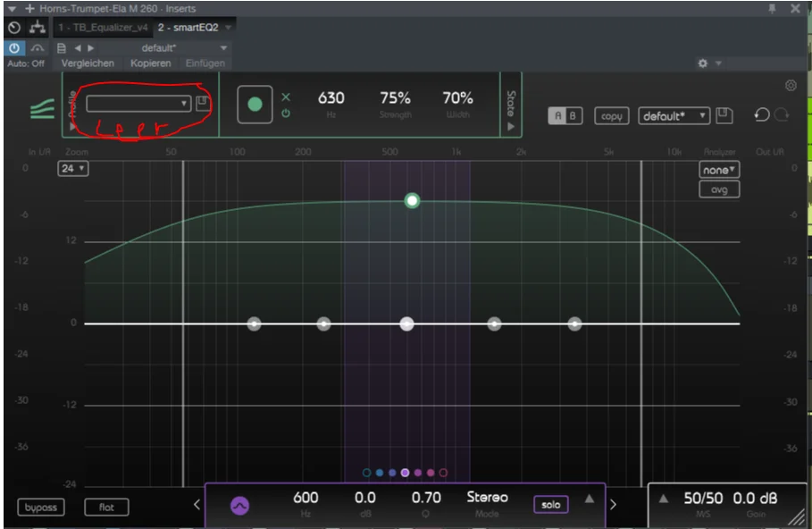This screenshot has height=529, width=812.
Task: Click the output 0.0 dB Gain value
Action: (x=755, y=499)
